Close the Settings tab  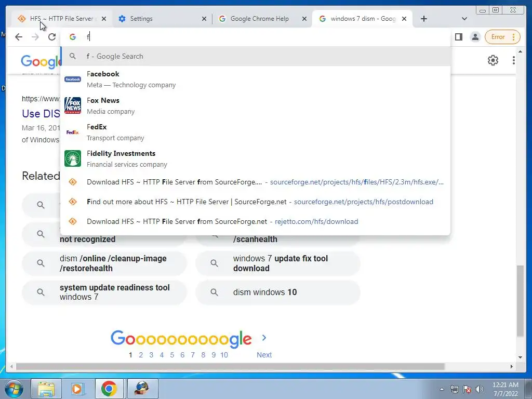click(204, 19)
